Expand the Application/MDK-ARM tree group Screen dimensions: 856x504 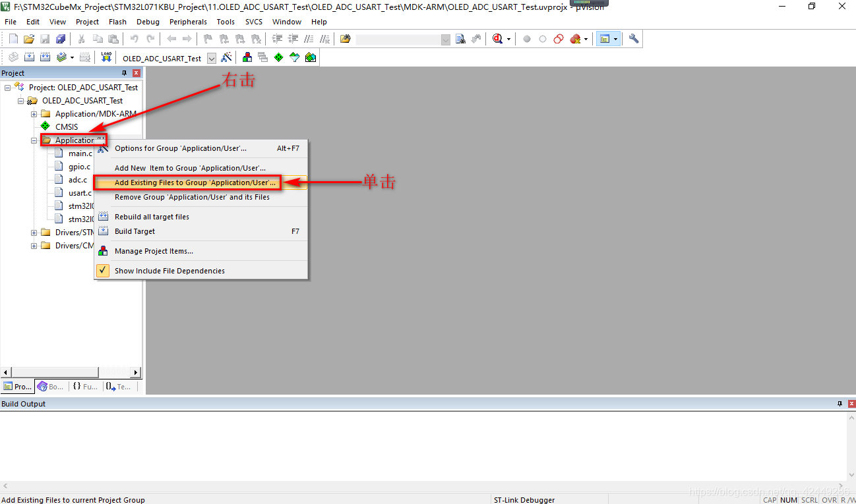point(34,114)
